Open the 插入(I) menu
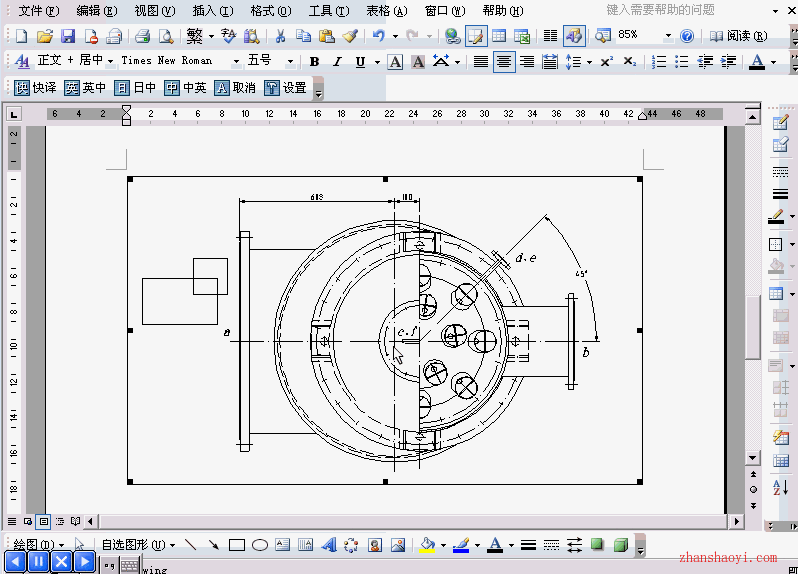Screen dimensions: 798x574 pyautogui.click(x=213, y=10)
